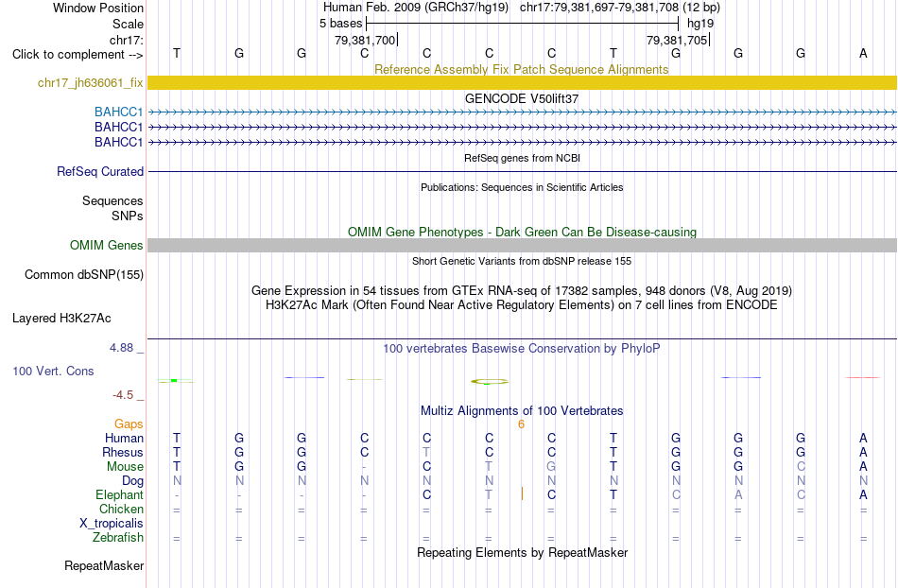Click the Layered H3K27Ac track label
The height and width of the screenshot is (588, 898).
pyautogui.click(x=61, y=318)
